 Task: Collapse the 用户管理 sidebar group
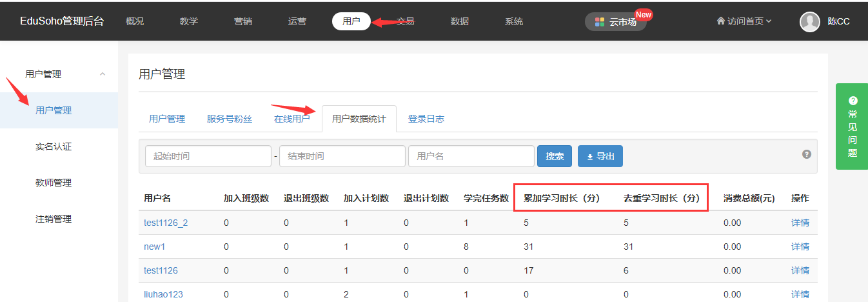pyautogui.click(x=103, y=74)
